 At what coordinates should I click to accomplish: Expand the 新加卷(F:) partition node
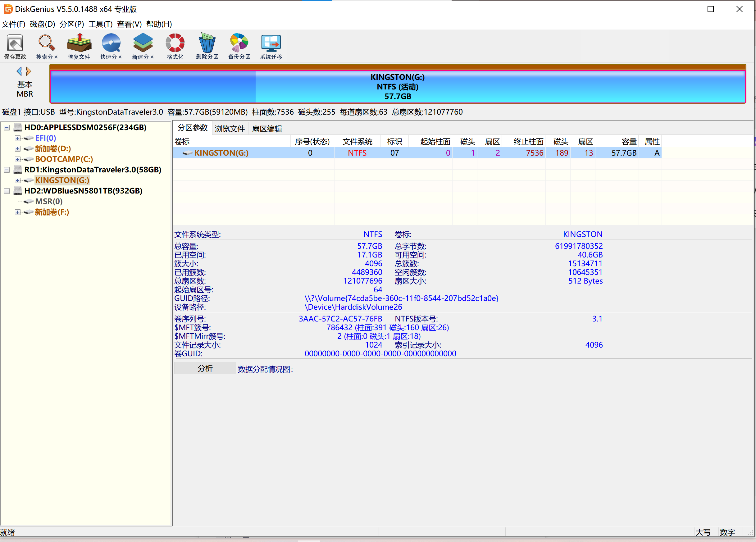click(x=18, y=212)
